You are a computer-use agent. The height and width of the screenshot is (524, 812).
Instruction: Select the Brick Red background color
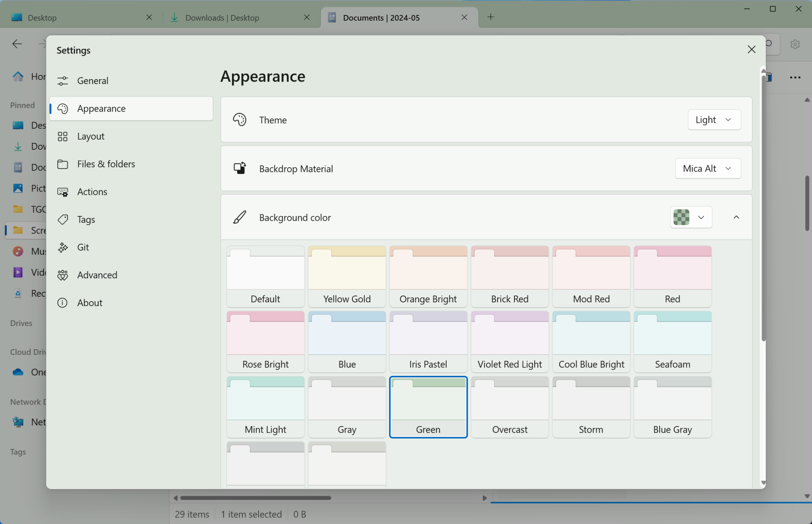coord(510,276)
